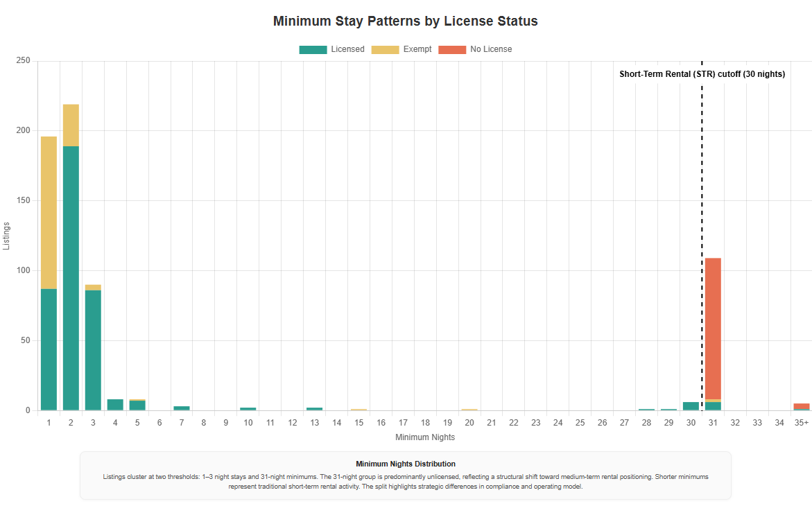
Task: Click the No License legend text label
Action: click(x=490, y=49)
